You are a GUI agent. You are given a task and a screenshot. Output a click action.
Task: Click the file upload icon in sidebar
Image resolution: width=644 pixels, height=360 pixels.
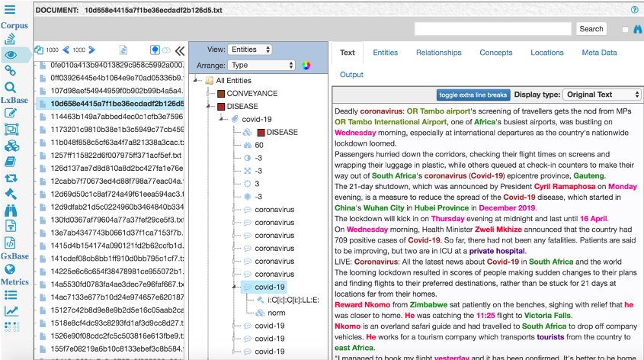(x=10, y=226)
